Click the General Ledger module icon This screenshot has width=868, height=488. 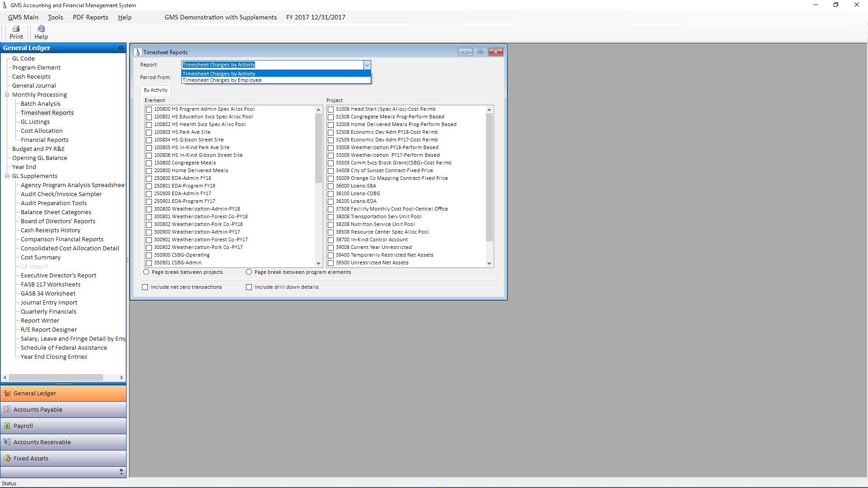[x=7, y=393]
